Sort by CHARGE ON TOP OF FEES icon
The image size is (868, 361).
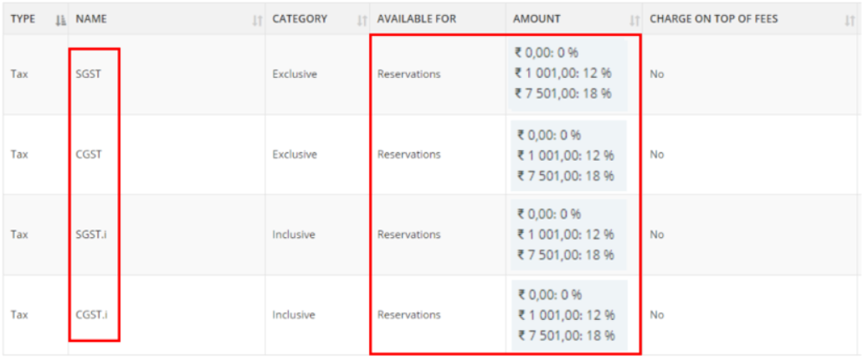pos(850,20)
